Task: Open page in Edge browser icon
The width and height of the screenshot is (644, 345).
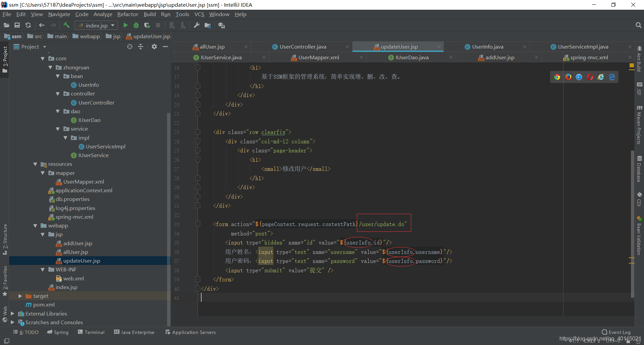Action: click(x=612, y=77)
